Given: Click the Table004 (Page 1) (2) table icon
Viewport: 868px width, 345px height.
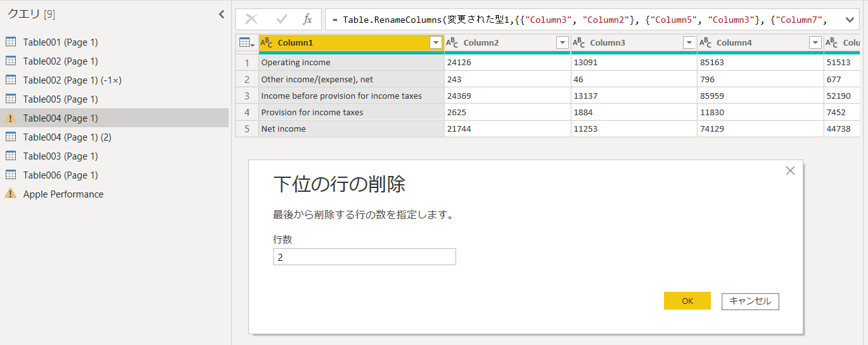Looking at the screenshot, I should [x=11, y=137].
